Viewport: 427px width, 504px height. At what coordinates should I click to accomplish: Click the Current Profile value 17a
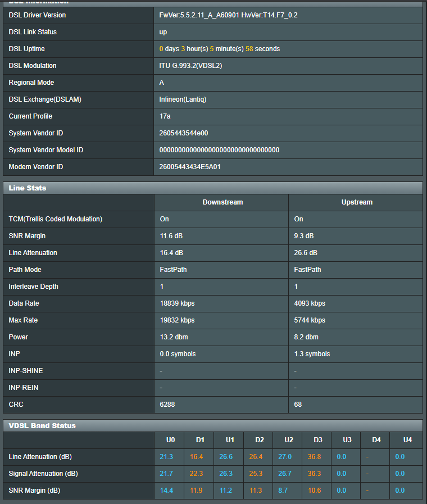click(x=165, y=116)
